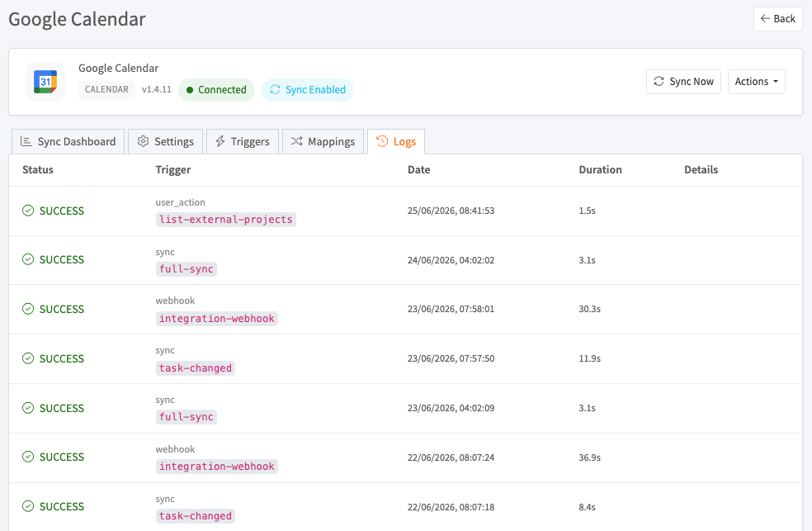Click the full-sync tag dated 23/06/2026
This screenshot has width=812, height=531.
[186, 417]
